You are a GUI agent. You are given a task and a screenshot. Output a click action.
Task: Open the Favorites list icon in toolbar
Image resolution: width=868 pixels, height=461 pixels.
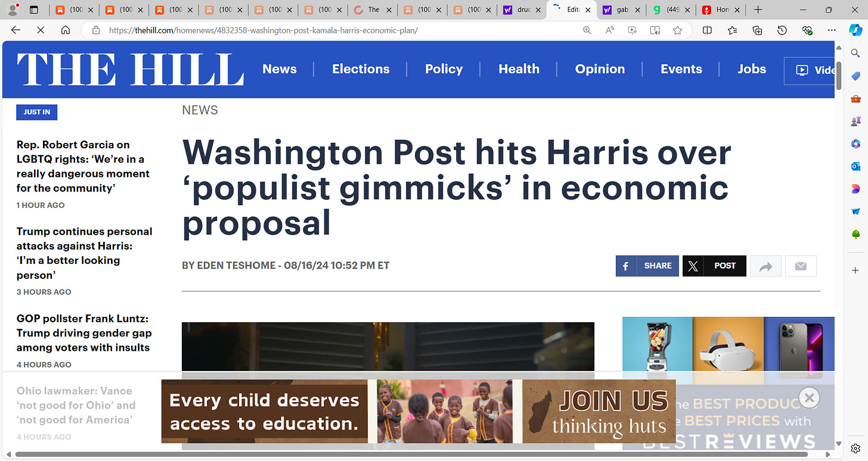click(732, 30)
